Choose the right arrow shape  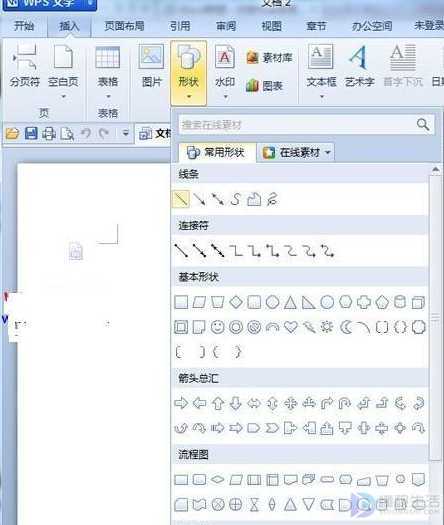point(181,403)
